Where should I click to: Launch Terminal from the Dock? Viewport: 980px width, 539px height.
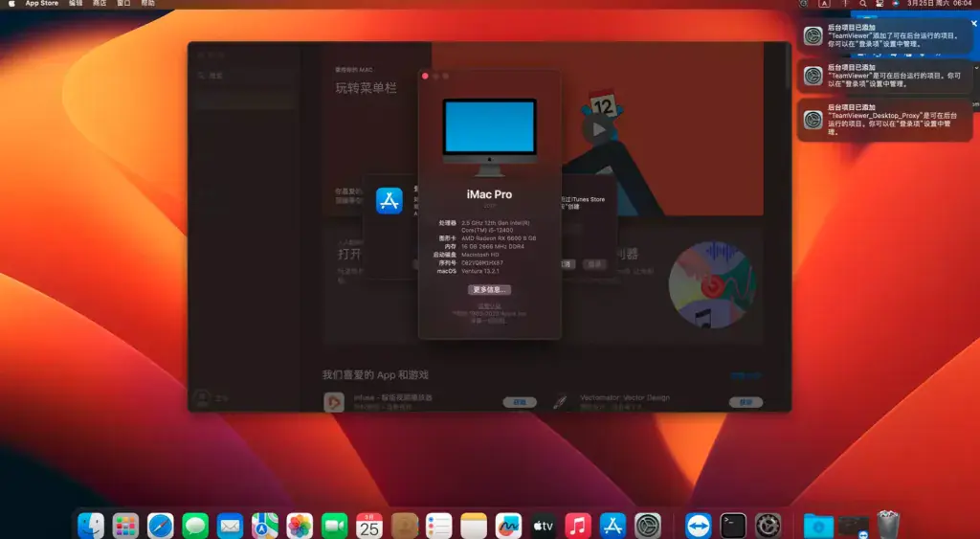click(x=733, y=526)
